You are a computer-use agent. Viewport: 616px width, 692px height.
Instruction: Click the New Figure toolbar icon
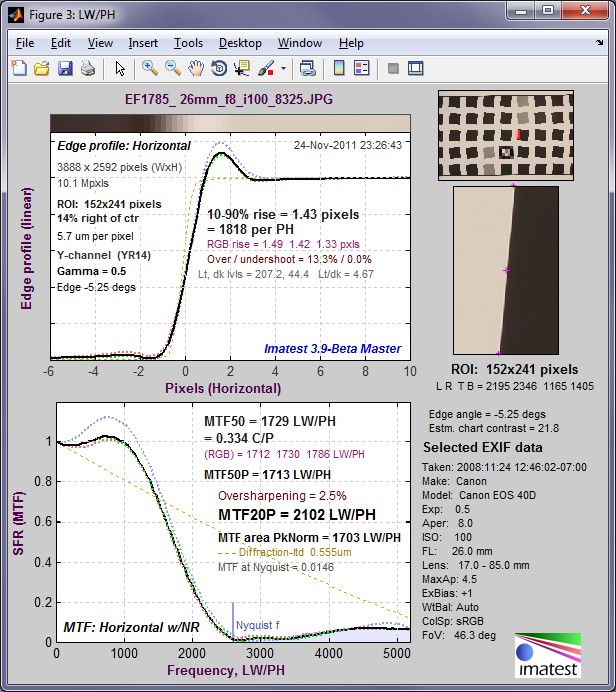[x=19, y=68]
